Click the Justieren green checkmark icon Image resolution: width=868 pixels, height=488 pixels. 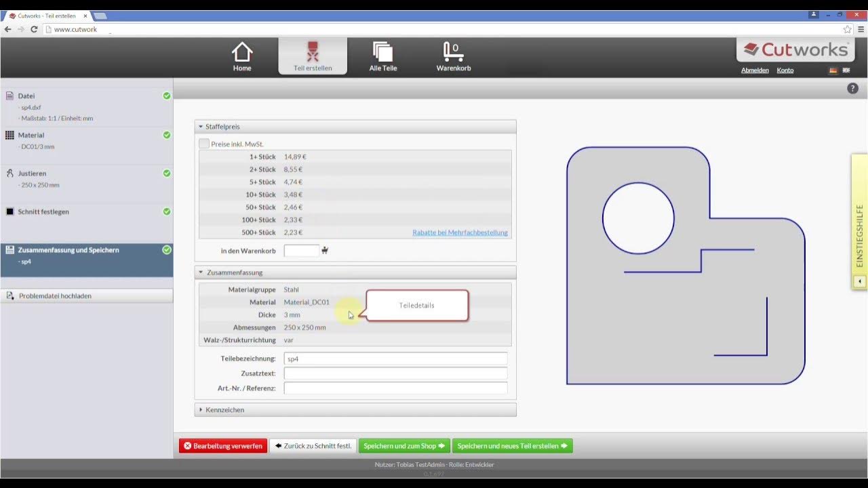[167, 174]
